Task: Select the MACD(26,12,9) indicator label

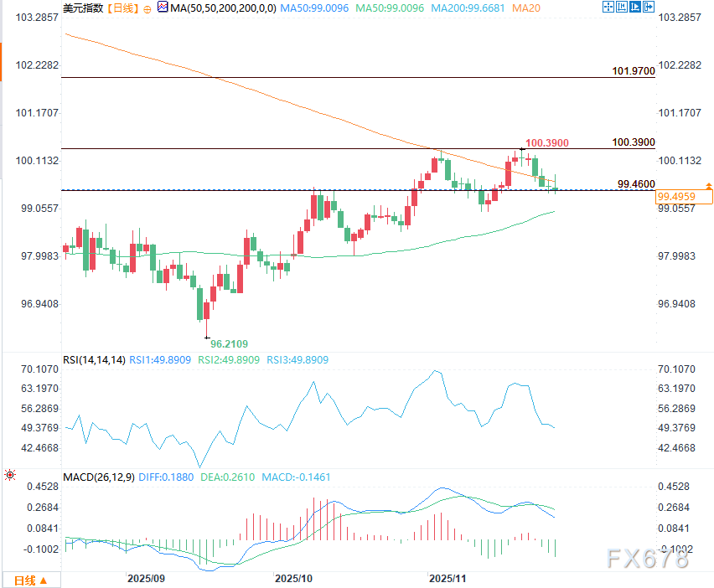Action: 98,477
